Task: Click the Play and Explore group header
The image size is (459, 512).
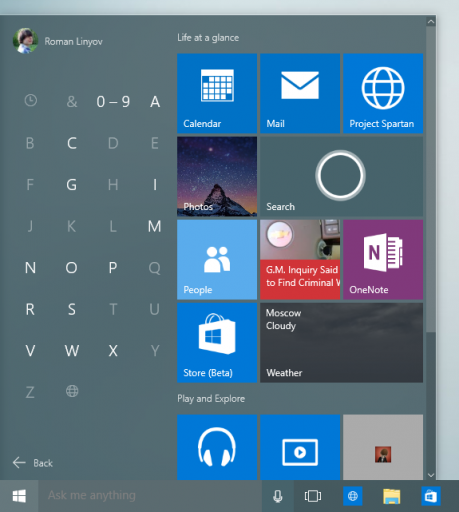Action: point(211,399)
